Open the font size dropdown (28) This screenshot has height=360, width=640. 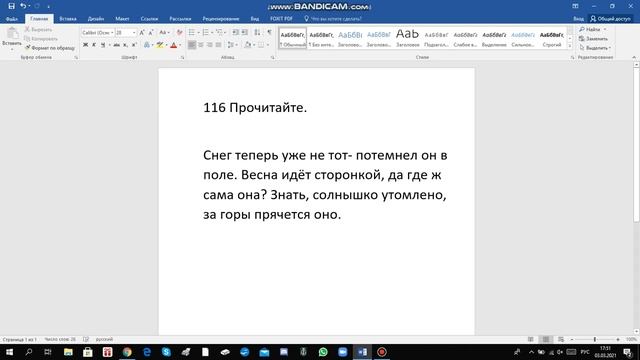pos(134,32)
